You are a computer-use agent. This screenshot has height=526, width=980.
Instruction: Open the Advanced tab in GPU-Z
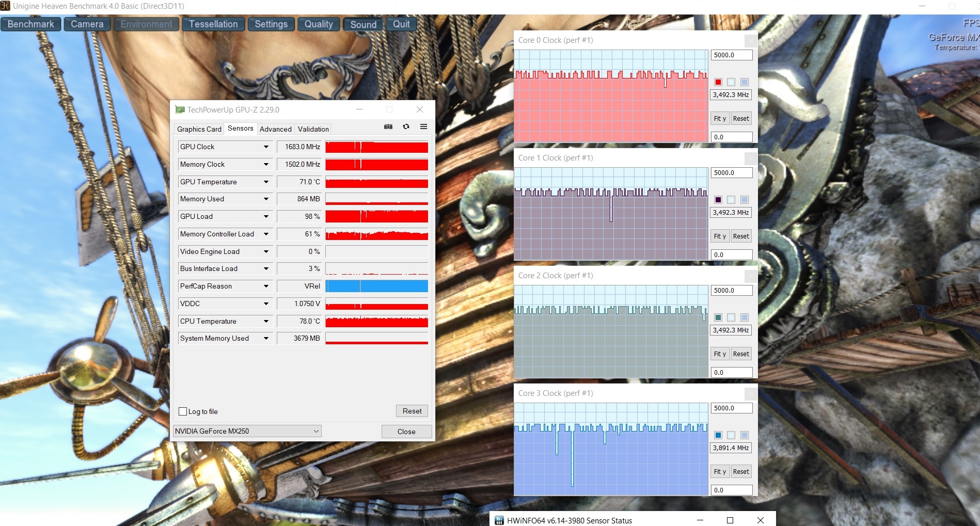[275, 129]
